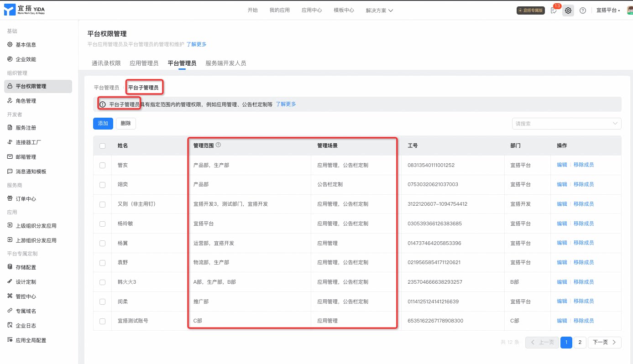633x364 pixels.
Task: Open the help question mark icon
Action: pyautogui.click(x=582, y=10)
